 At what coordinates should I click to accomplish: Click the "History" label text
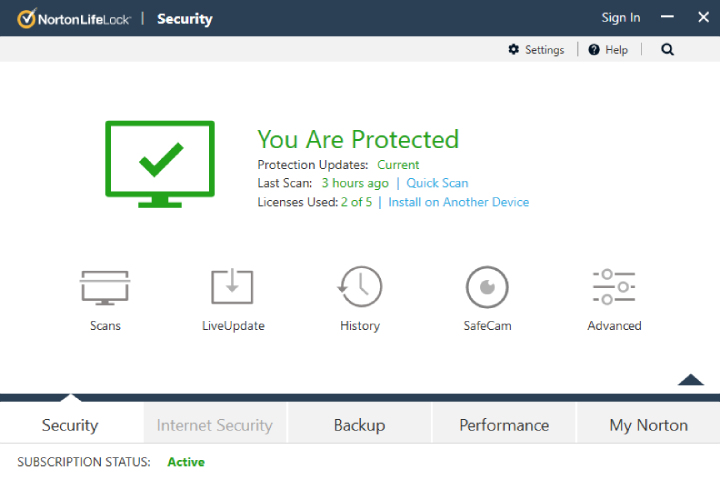pos(360,326)
